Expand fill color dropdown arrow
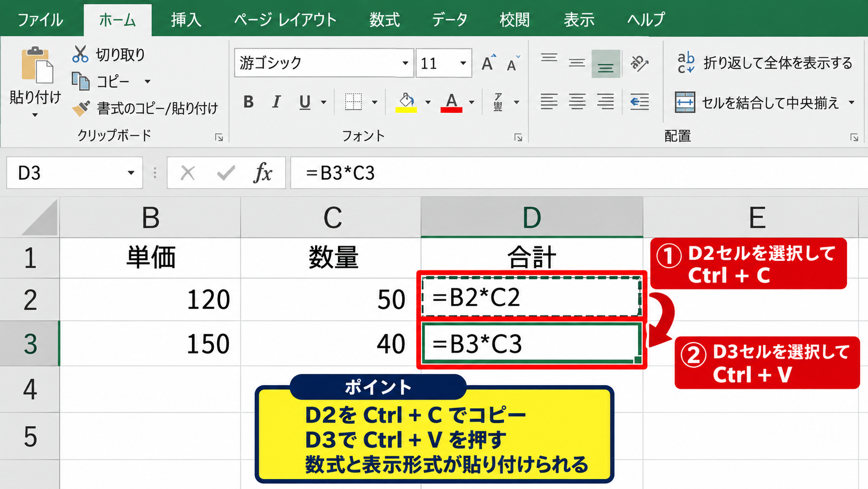Screen dimensions: 868x489 (x=428, y=102)
